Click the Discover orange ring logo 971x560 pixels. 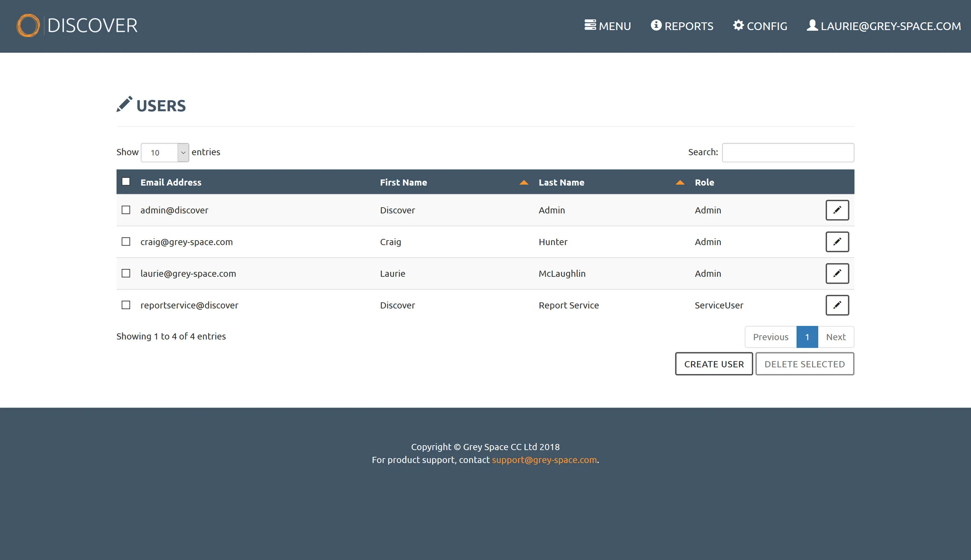(x=28, y=26)
